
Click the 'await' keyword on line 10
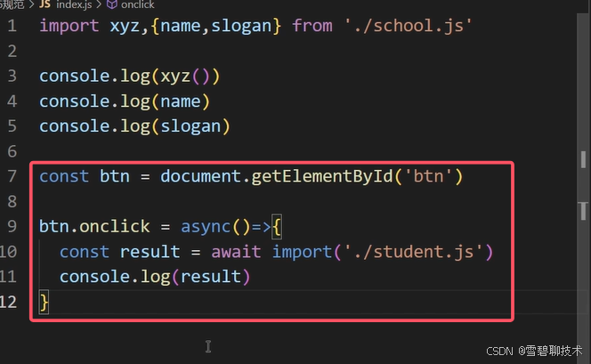tap(236, 252)
